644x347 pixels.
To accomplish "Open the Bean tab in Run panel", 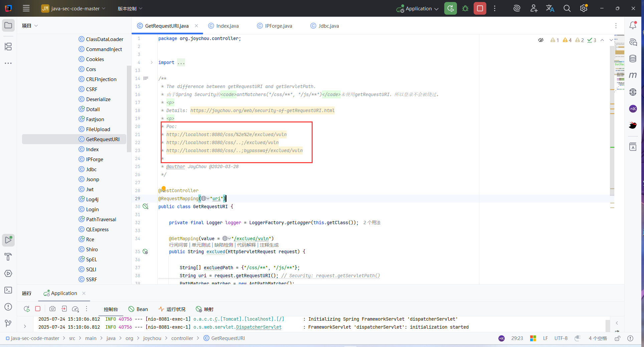I will (138, 309).
